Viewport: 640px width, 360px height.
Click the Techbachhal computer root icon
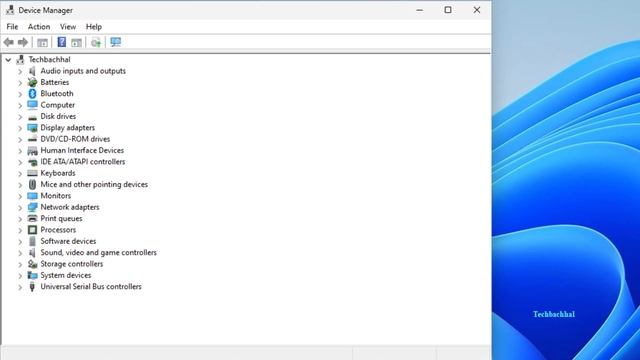(x=20, y=60)
